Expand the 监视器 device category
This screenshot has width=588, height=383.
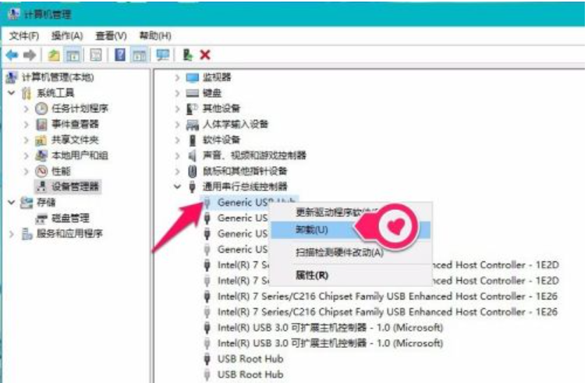pos(178,77)
